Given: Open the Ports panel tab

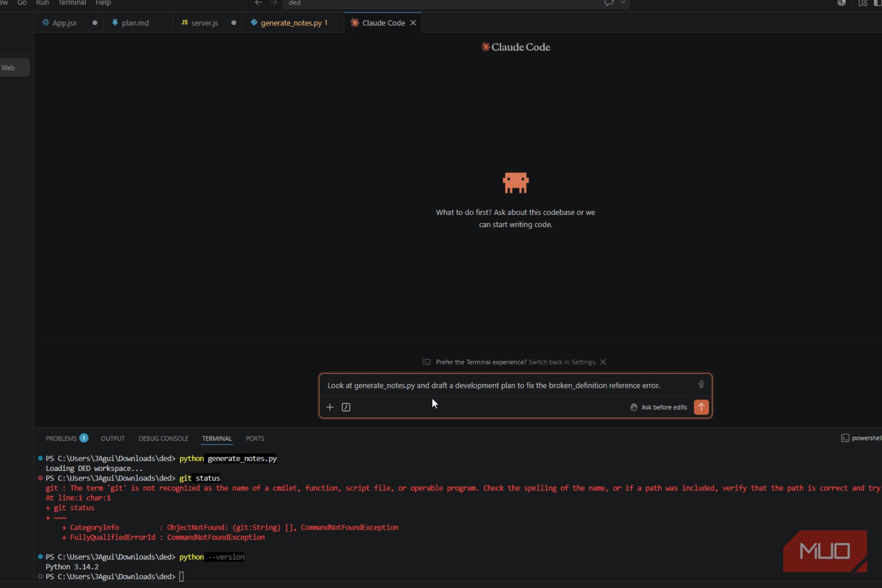Looking at the screenshot, I should coord(255,438).
